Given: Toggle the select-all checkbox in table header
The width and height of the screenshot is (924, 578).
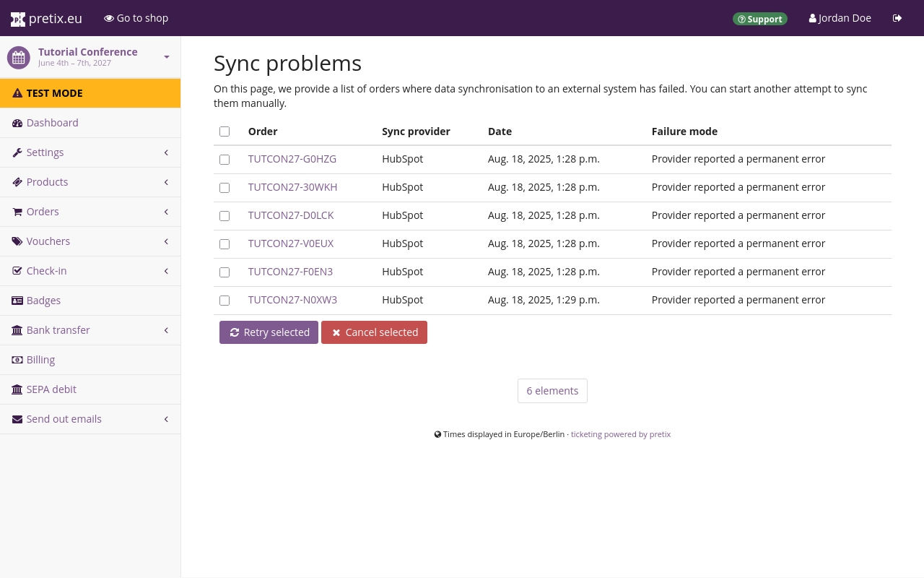Looking at the screenshot, I should [225, 131].
